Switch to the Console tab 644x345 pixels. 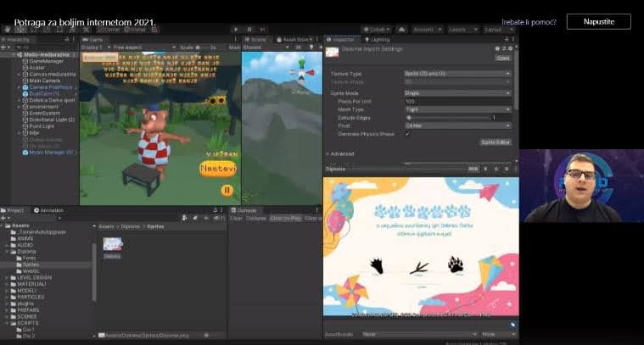244,210
